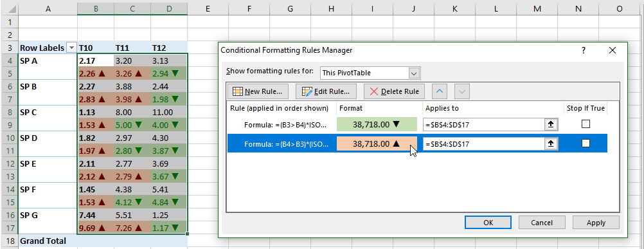644x249 pixels.
Task: Enable Stop If True for second rule
Action: [586, 143]
